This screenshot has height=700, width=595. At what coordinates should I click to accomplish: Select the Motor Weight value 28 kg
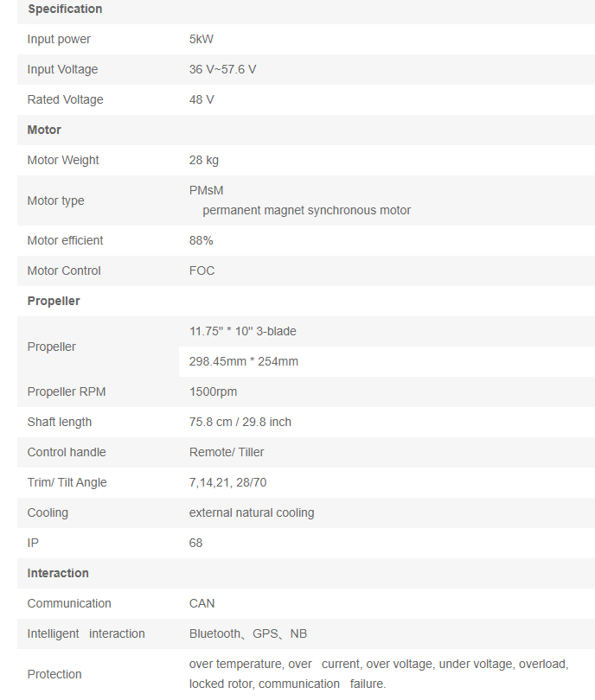pyautogui.click(x=206, y=160)
